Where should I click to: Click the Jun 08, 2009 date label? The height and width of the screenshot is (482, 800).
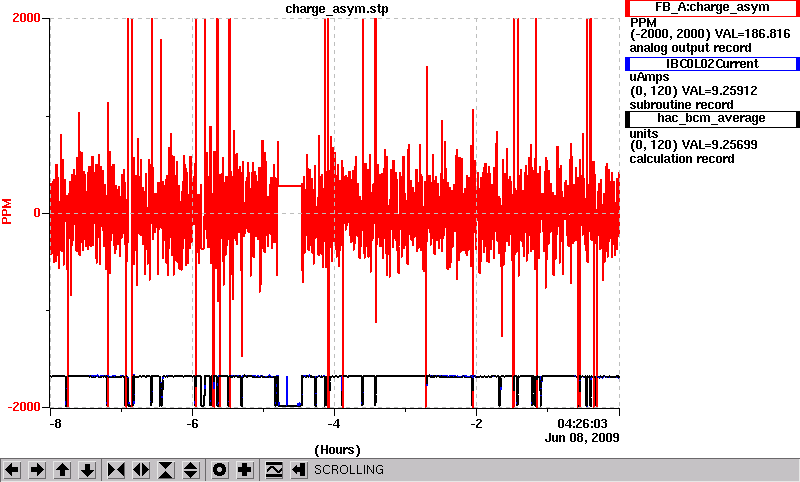tap(582, 438)
